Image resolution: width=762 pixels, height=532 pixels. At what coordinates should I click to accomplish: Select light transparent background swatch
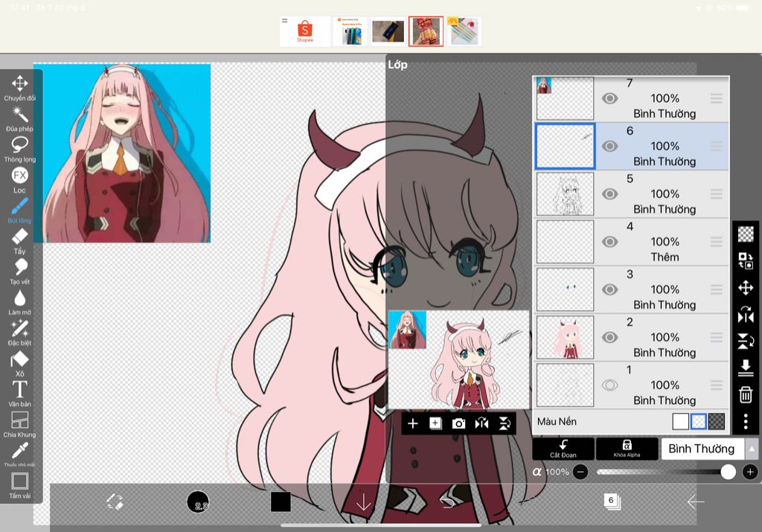698,422
